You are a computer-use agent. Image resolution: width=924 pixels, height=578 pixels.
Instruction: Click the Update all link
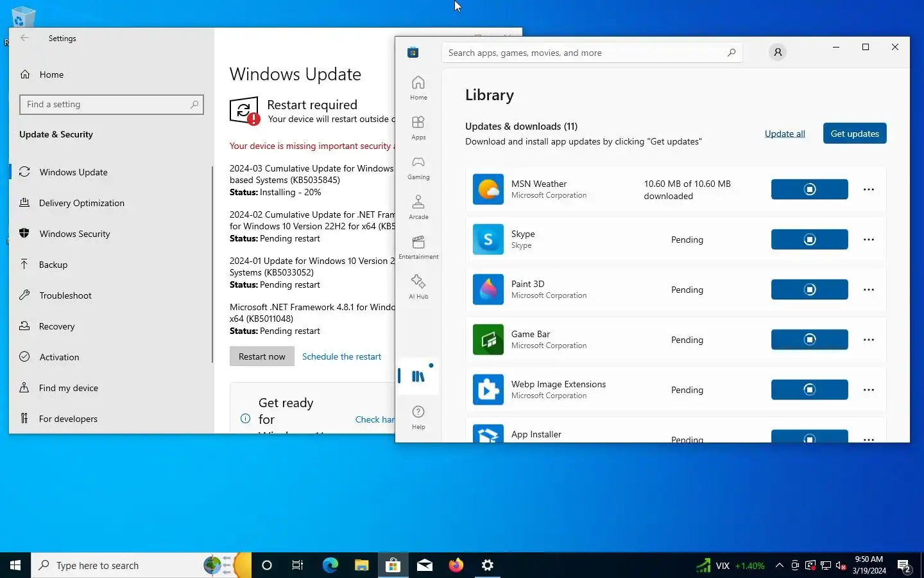point(785,134)
